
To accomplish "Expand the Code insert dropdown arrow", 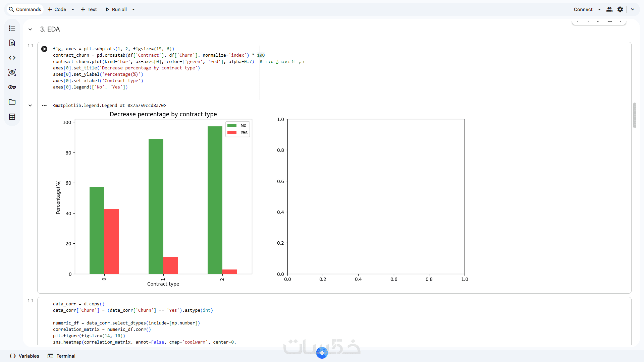I will click(x=73, y=9).
